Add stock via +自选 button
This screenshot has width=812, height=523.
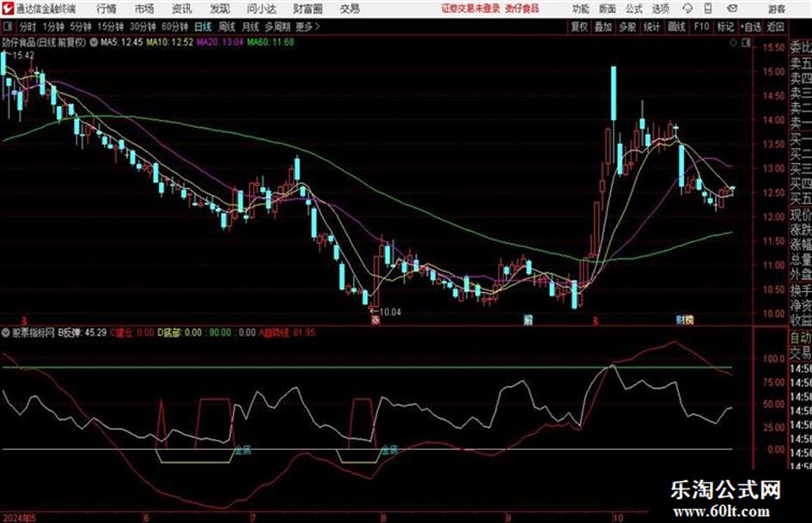750,27
